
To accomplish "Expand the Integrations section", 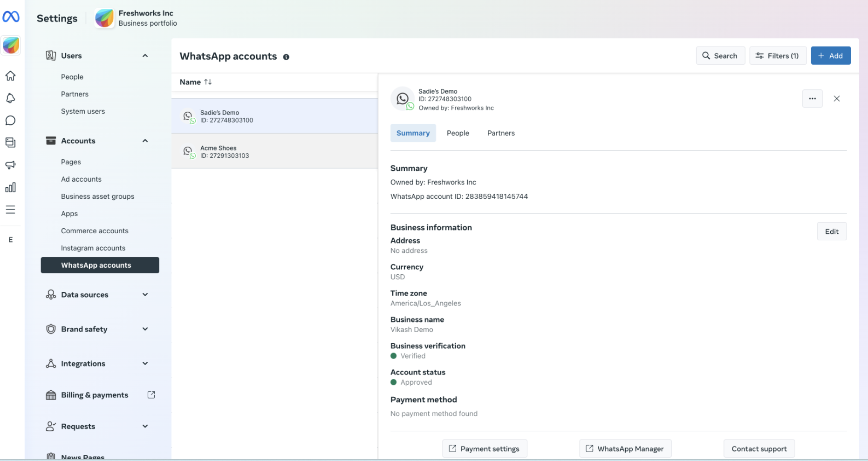I will (x=145, y=364).
